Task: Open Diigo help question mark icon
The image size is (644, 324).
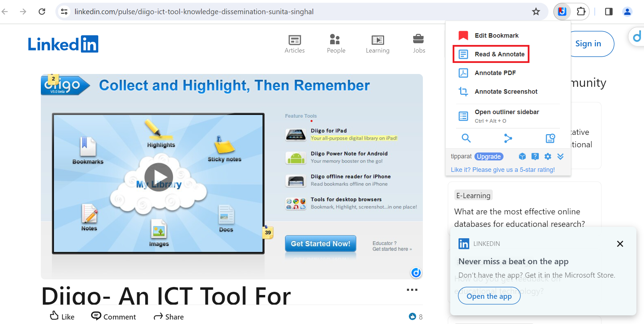Action: pyautogui.click(x=535, y=157)
